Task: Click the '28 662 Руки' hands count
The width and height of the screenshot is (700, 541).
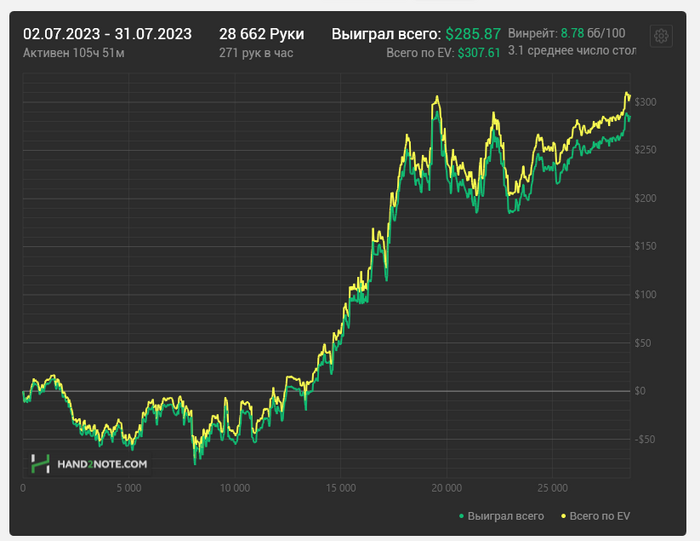Action: point(262,34)
